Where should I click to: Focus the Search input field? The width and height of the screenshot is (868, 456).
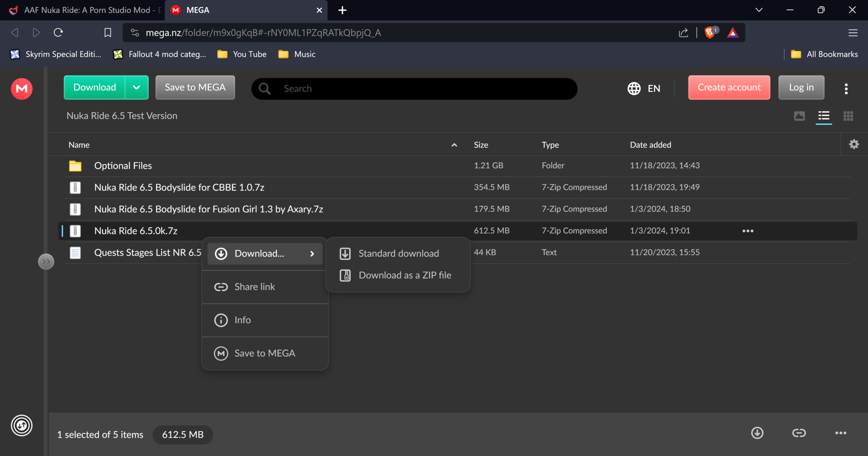click(x=414, y=89)
